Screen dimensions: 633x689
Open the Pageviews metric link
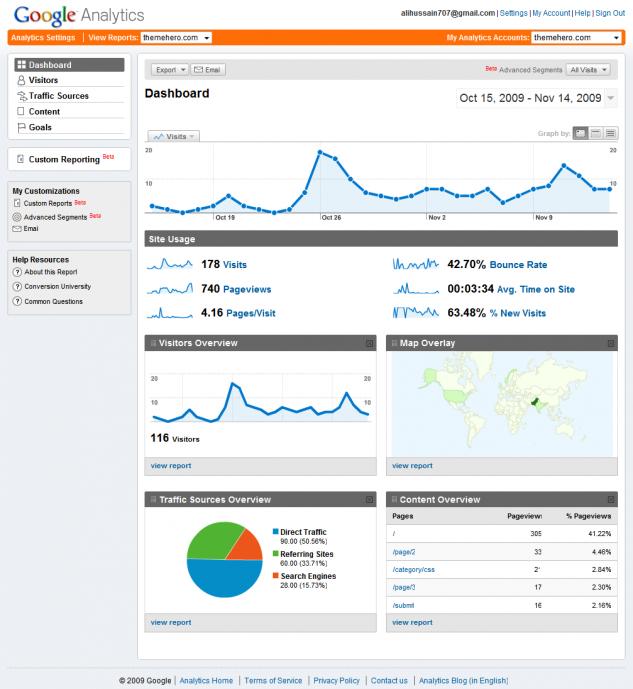tap(247, 289)
